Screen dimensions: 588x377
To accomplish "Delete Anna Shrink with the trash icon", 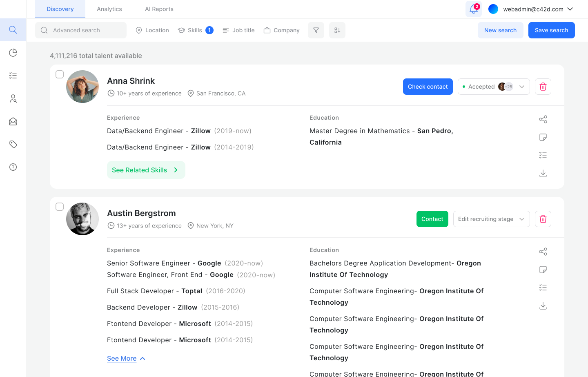I will click(x=543, y=87).
